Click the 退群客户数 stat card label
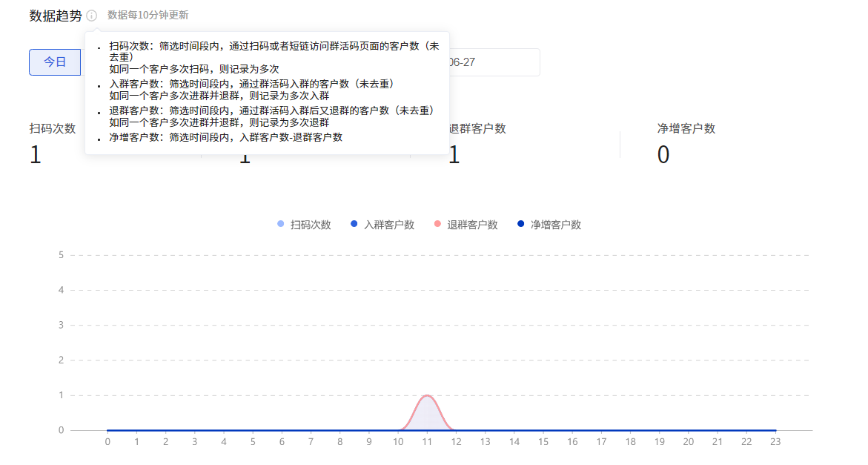 pos(477,128)
